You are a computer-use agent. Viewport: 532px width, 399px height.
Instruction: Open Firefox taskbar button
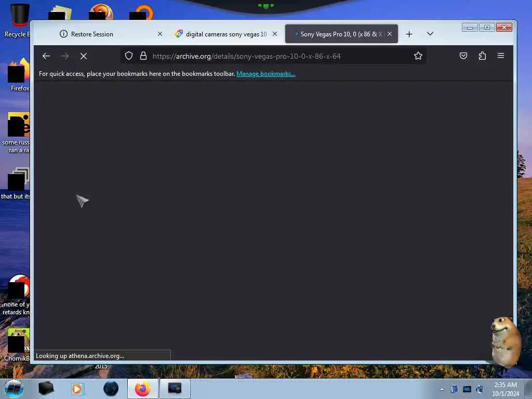[x=143, y=389]
